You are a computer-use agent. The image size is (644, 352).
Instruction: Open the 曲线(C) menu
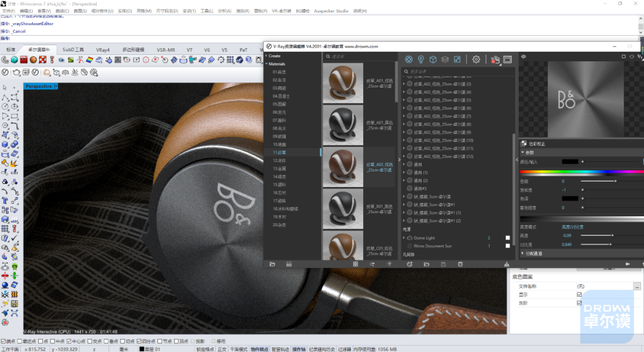62,11
